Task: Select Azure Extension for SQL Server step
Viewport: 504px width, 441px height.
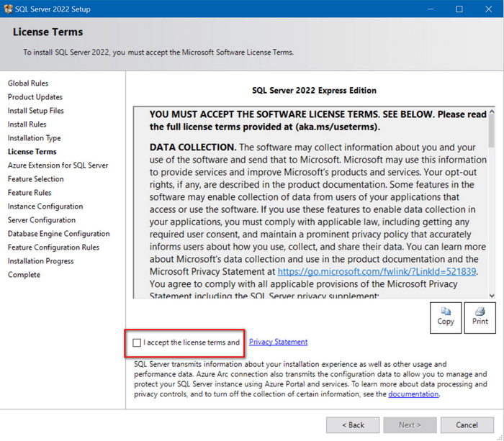Action: click(x=58, y=165)
